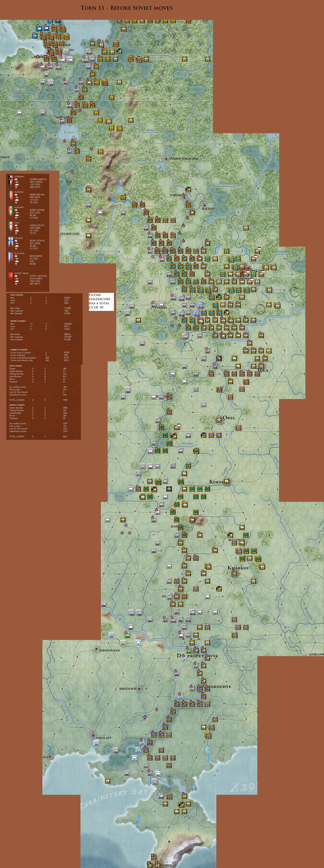Click Axis aircraft total losses value 1058

(65, 400)
